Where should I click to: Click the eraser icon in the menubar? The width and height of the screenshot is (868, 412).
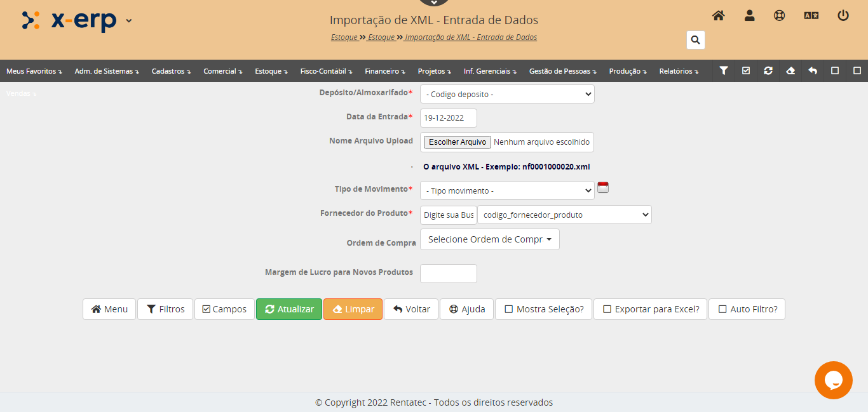click(x=790, y=71)
